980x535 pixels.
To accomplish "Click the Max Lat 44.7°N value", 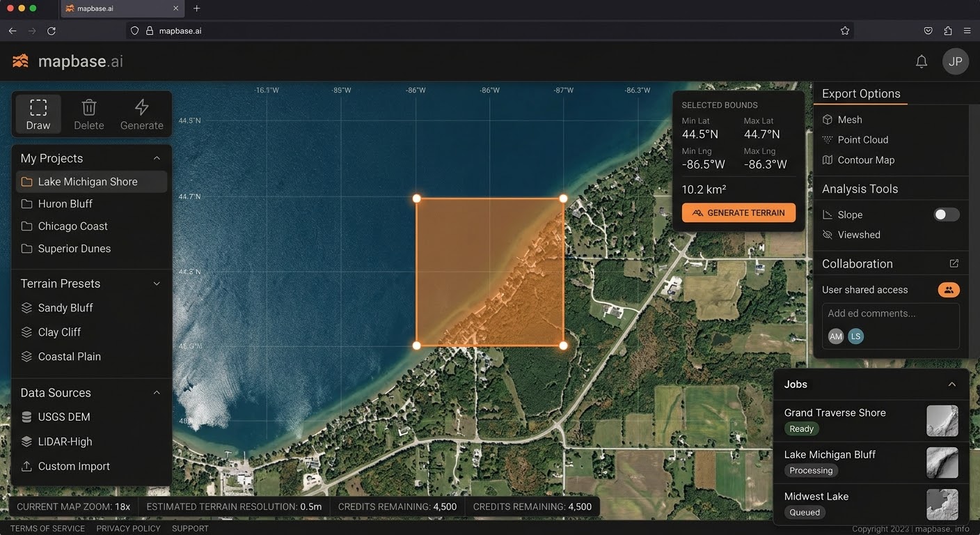I will 762,134.
